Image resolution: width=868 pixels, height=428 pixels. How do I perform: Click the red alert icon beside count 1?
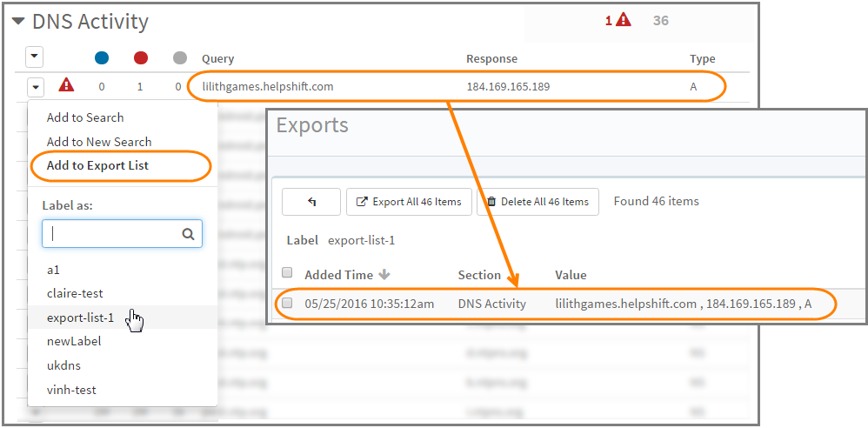tap(624, 21)
